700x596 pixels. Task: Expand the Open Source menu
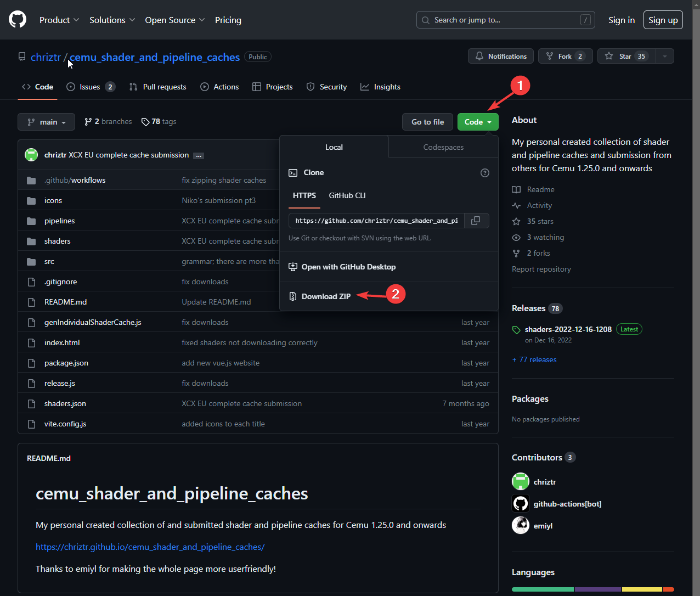pyautogui.click(x=175, y=20)
